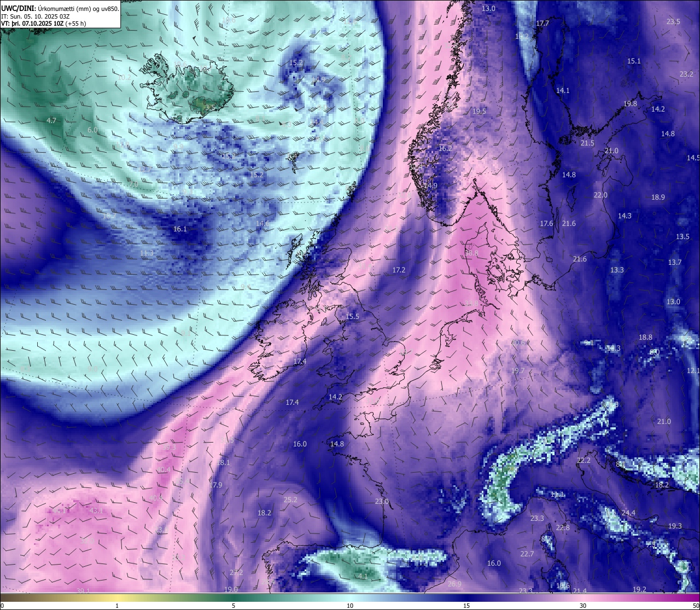Click the 22.0 value label

[x=600, y=195]
